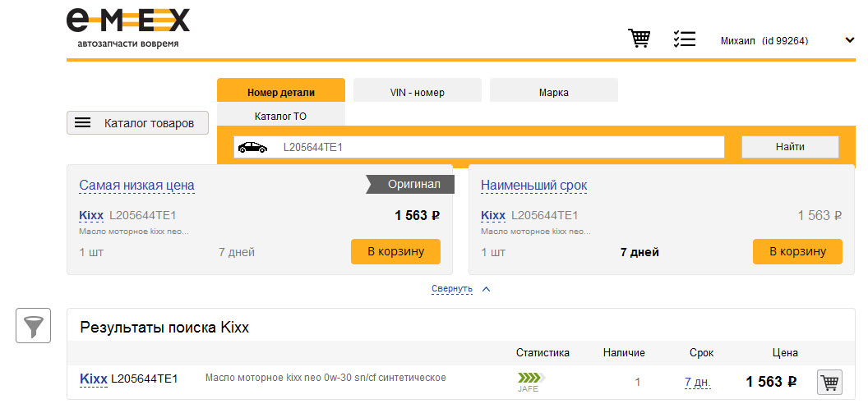Collapse offers with Свернуть link
Image resolution: width=868 pixels, height=413 pixels.
click(452, 288)
